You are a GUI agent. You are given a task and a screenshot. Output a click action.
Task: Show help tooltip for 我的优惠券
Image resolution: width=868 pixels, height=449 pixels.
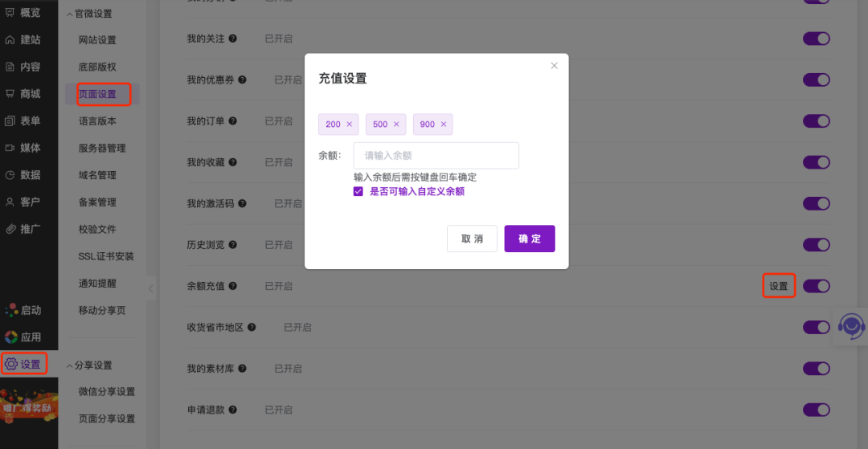pyautogui.click(x=243, y=80)
